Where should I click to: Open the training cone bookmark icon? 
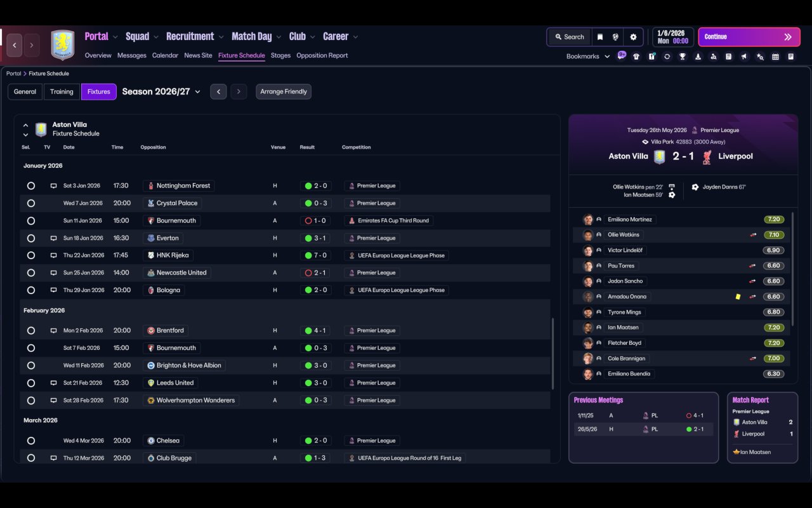(698, 57)
